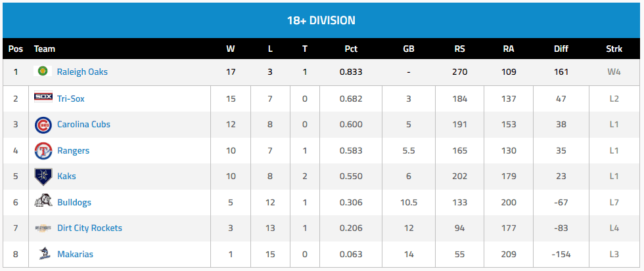This screenshot has height=271, width=644.
Task: Click the Dirt City Rockets logo
Action: 43,228
